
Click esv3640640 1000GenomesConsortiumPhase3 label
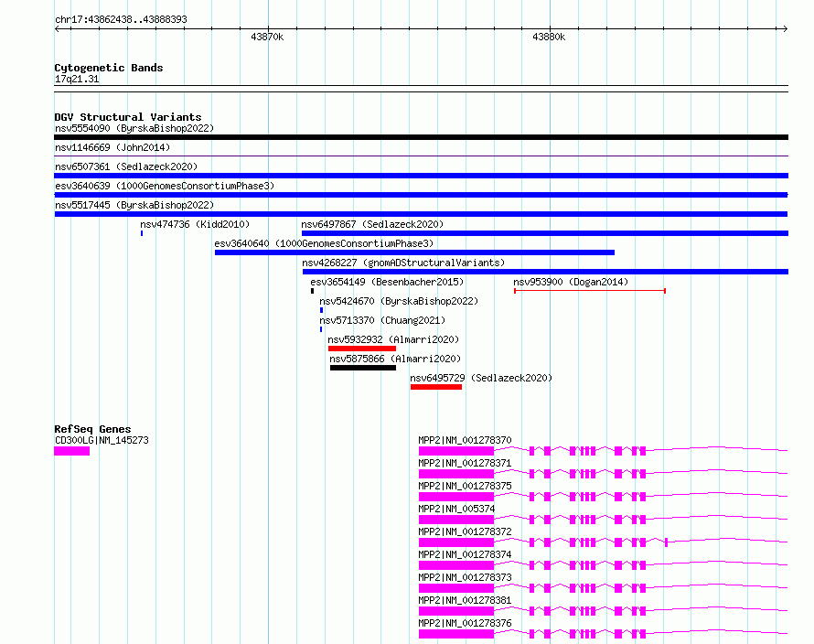324,243
